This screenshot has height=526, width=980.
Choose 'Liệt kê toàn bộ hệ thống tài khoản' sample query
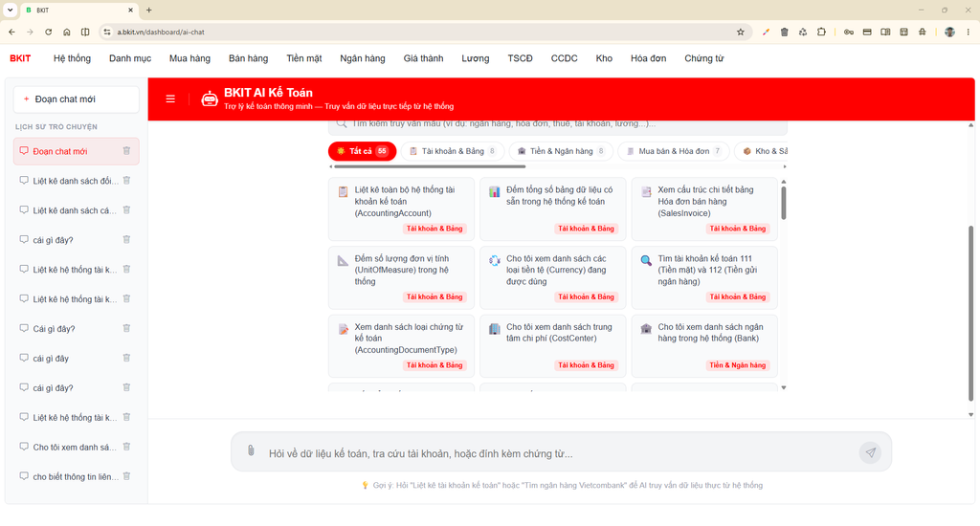point(401,208)
